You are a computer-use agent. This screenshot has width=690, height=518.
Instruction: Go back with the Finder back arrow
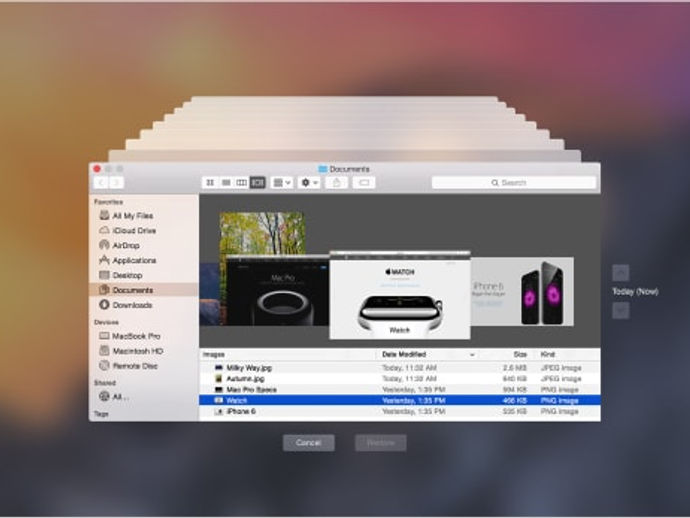[101, 183]
